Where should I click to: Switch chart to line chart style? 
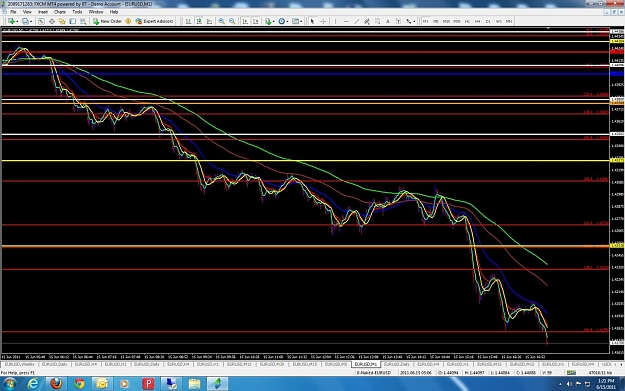pyautogui.click(x=209, y=21)
